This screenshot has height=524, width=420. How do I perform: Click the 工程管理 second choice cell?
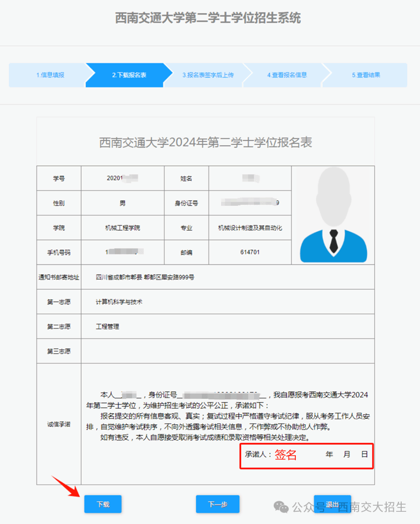coord(107,327)
